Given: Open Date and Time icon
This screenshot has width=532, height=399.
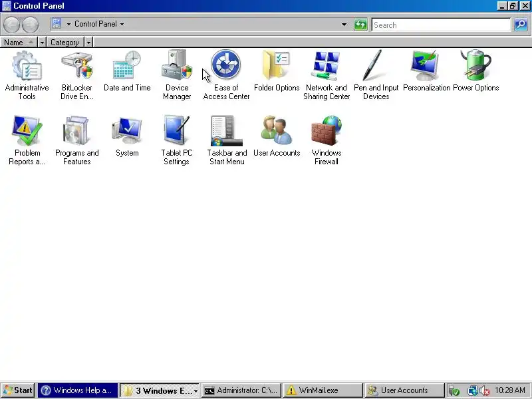Looking at the screenshot, I should (x=127, y=65).
